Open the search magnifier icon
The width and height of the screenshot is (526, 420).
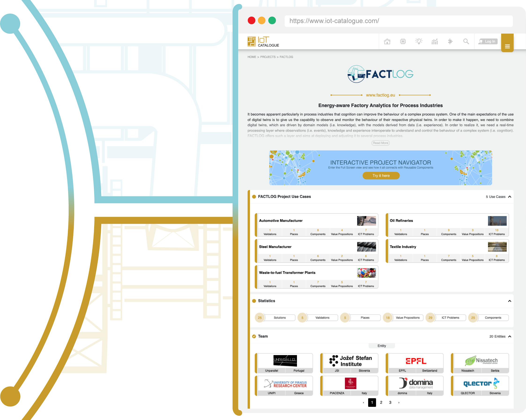tap(466, 41)
